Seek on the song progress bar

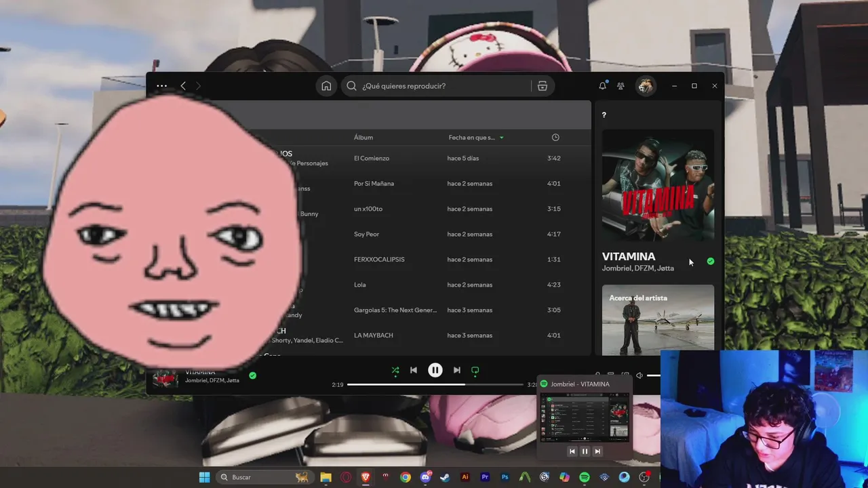coord(435,385)
